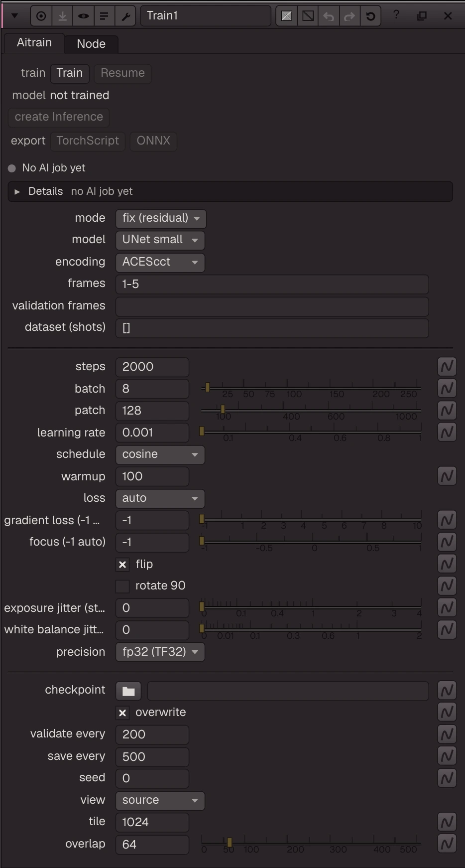Click the frames input field
The width and height of the screenshot is (465, 868).
pos(272,284)
